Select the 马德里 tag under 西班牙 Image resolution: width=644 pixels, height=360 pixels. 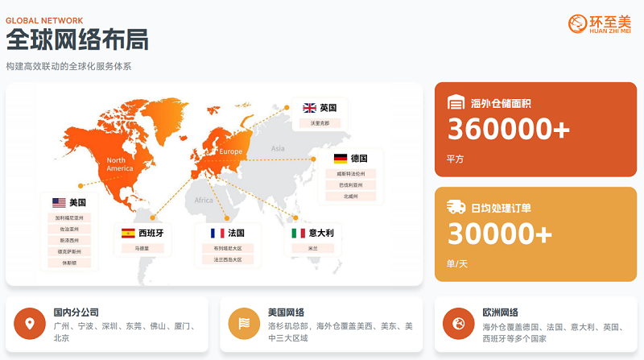click(142, 249)
